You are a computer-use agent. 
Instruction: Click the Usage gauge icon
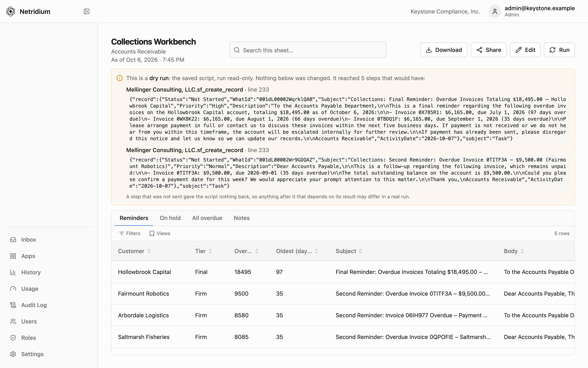click(x=13, y=289)
